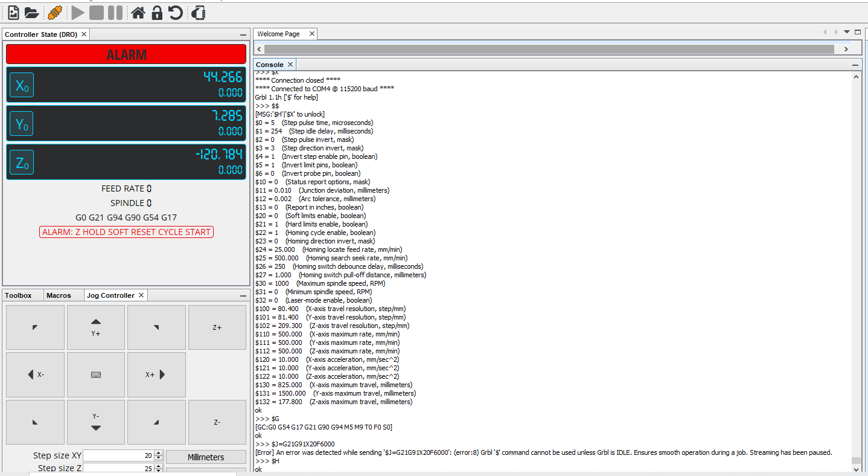Unlock the machine with padlock icon
Viewport: 868px width, 476px height.
pos(157,12)
